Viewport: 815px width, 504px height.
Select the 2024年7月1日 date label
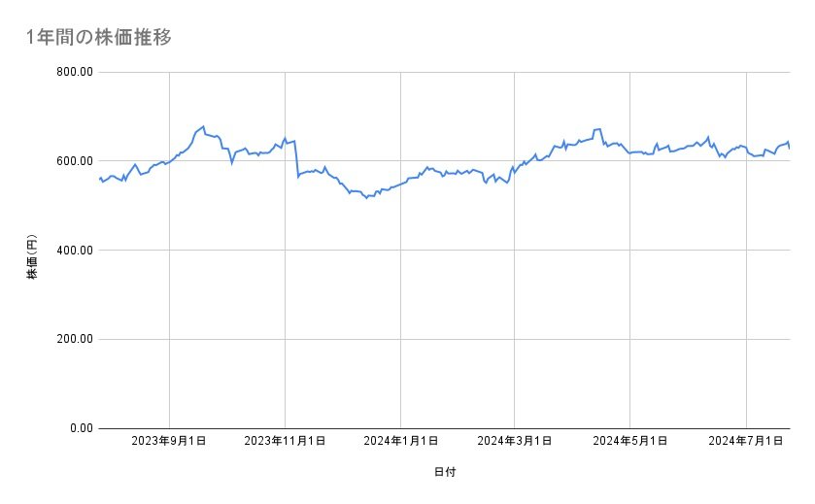(x=746, y=442)
